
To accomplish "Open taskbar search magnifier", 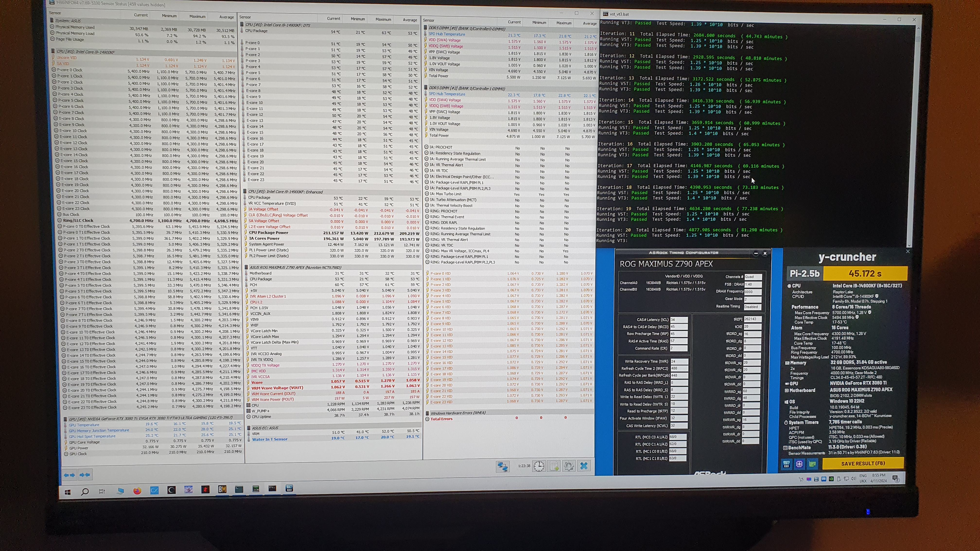I will click(85, 492).
